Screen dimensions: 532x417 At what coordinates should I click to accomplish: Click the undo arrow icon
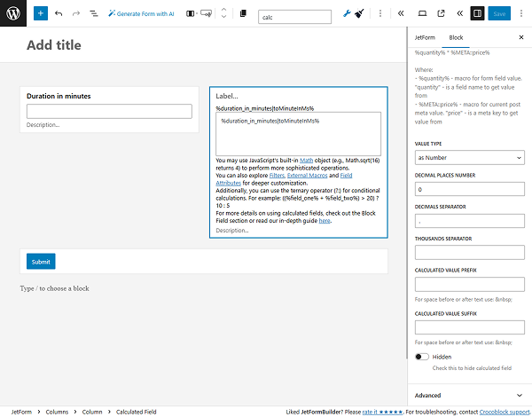pos(59,14)
